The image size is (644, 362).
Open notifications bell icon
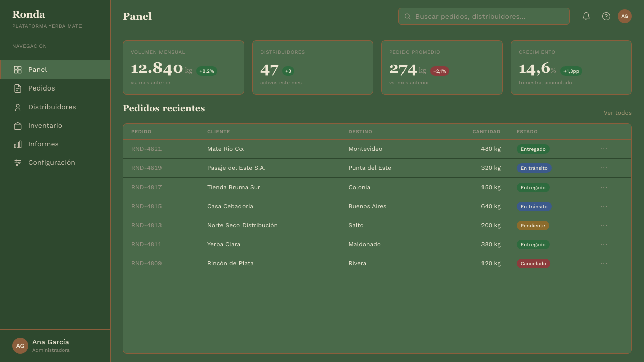click(586, 16)
